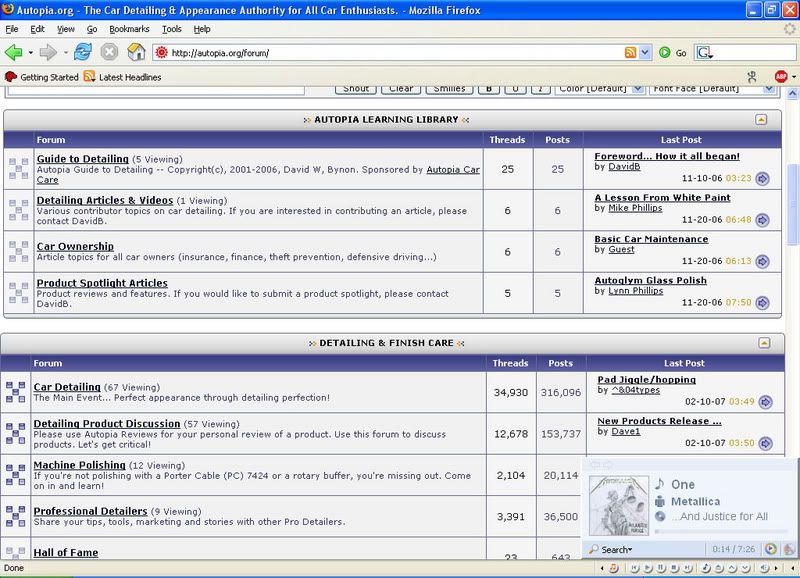Go to last post arrow for Basic Car Maintenance

pos(762,261)
